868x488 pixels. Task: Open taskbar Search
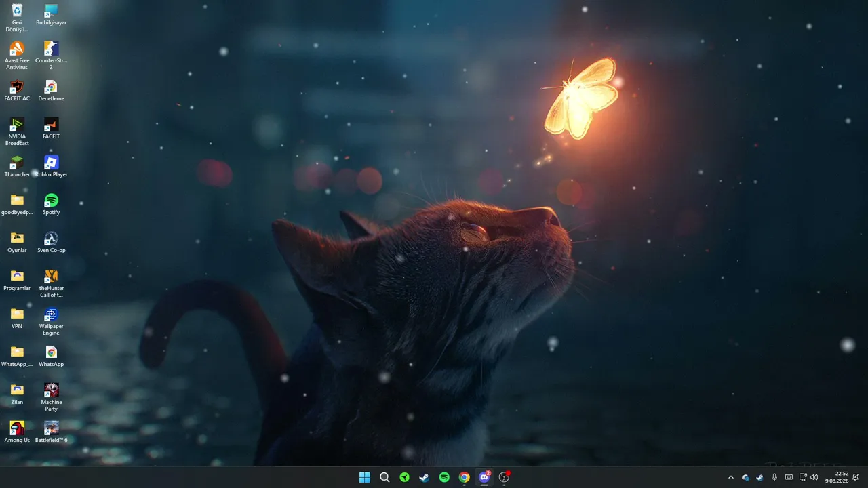(384, 477)
